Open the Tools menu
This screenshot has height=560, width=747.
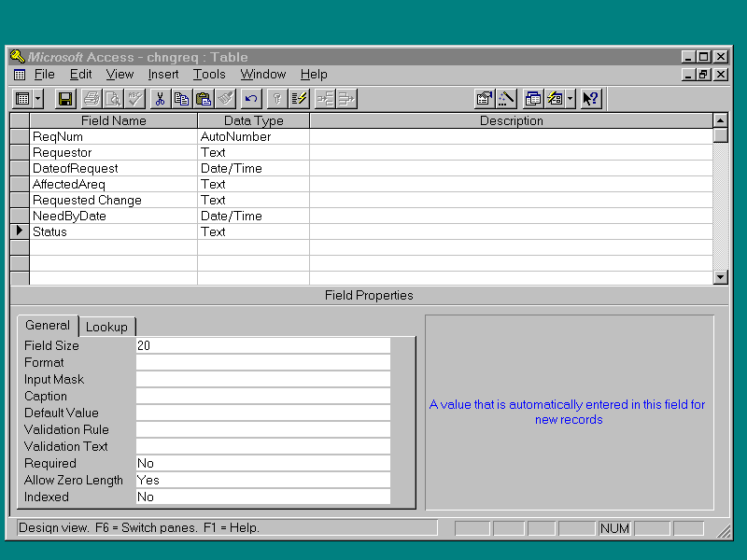coord(209,75)
